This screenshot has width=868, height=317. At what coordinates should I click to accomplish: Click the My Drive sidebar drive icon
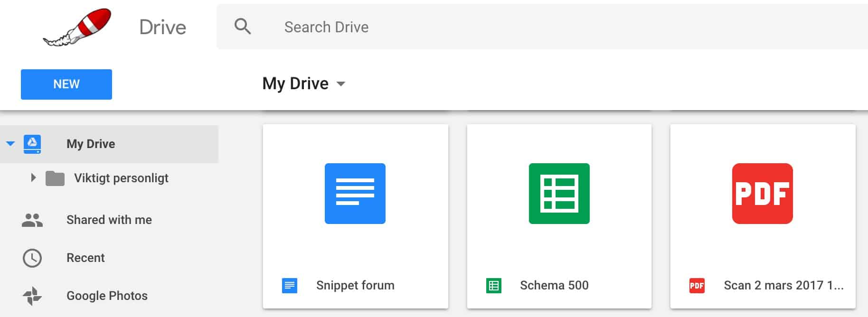click(32, 144)
